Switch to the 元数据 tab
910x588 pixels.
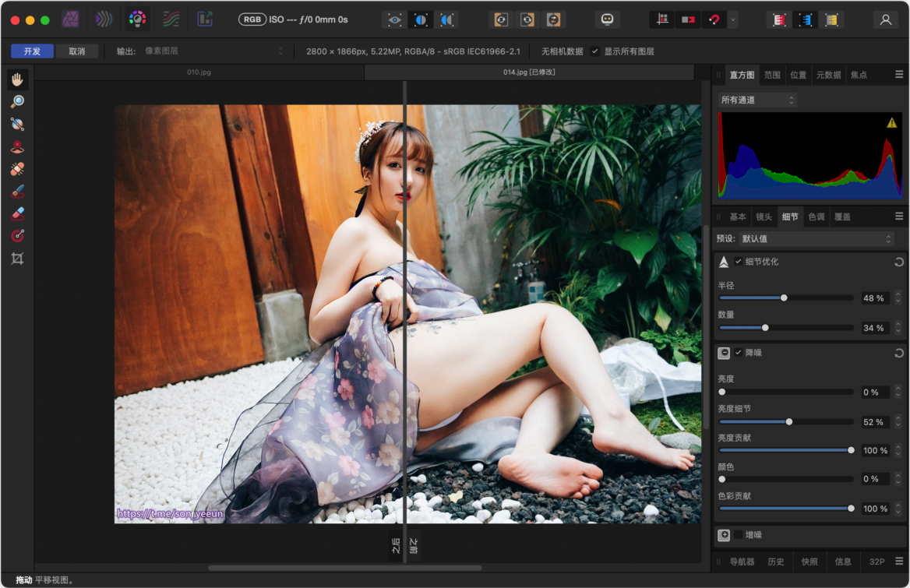(828, 75)
